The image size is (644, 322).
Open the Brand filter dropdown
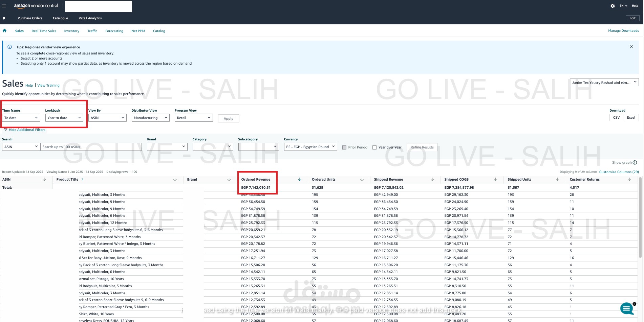tap(167, 147)
